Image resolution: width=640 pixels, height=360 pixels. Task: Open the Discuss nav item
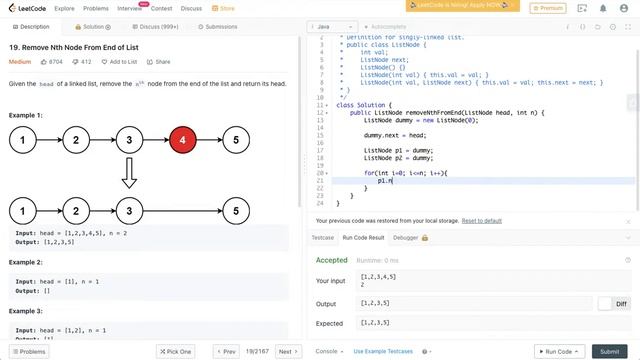click(x=191, y=8)
